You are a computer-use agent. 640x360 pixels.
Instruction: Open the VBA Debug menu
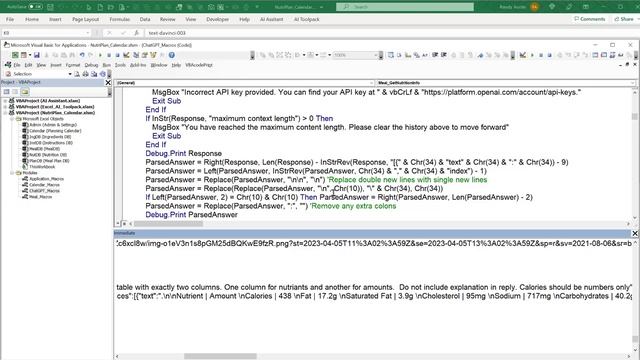coord(91,65)
